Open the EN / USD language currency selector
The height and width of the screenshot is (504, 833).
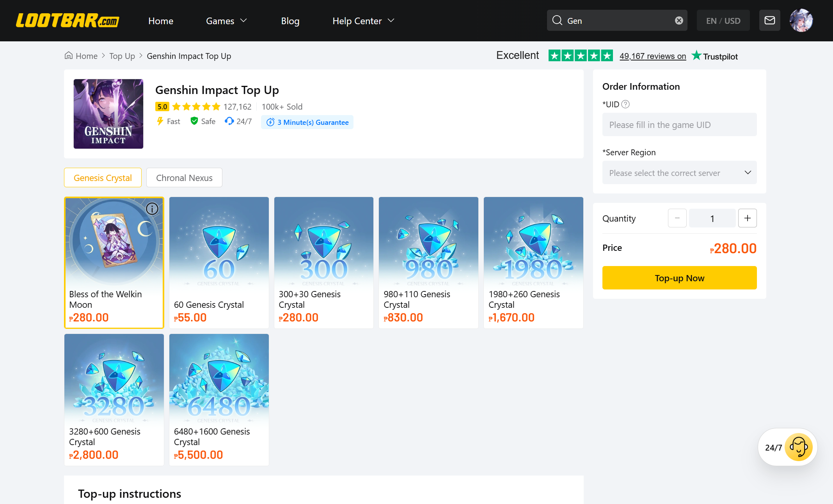[x=723, y=20]
